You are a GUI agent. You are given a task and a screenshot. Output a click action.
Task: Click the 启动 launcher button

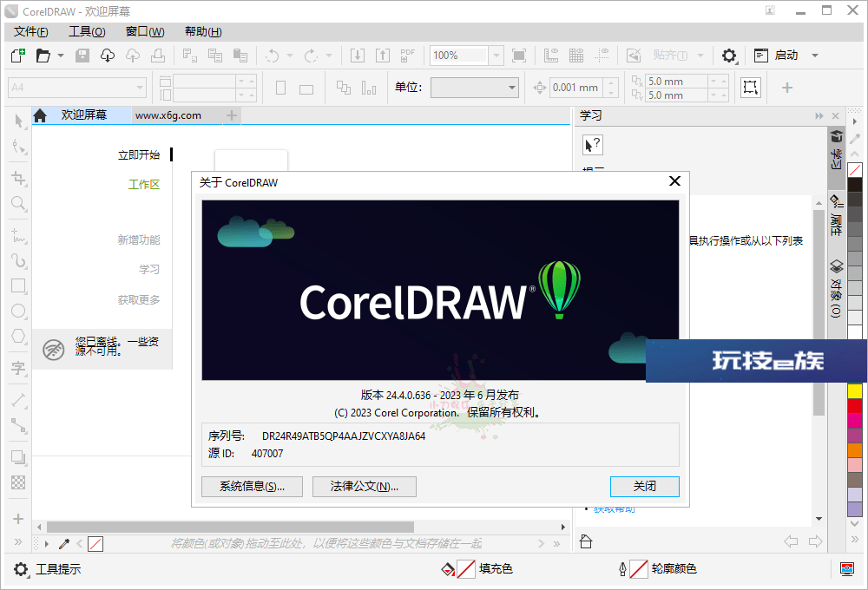[x=776, y=56]
